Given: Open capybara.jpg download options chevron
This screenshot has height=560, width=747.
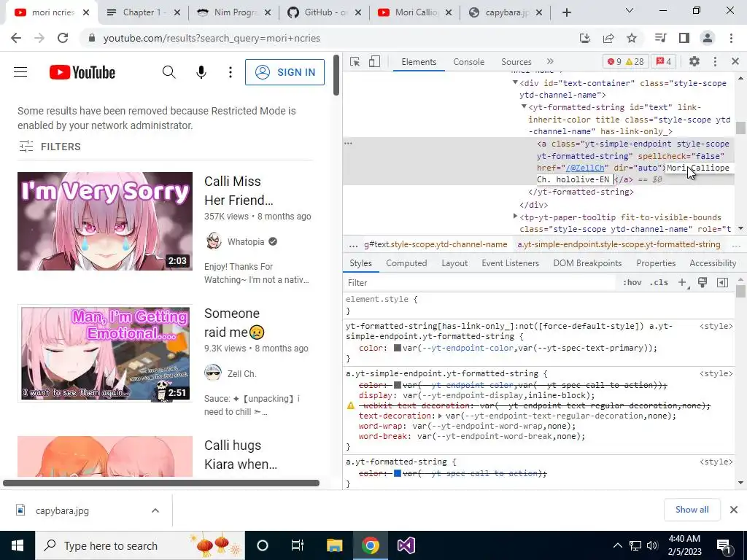Looking at the screenshot, I should (155, 510).
